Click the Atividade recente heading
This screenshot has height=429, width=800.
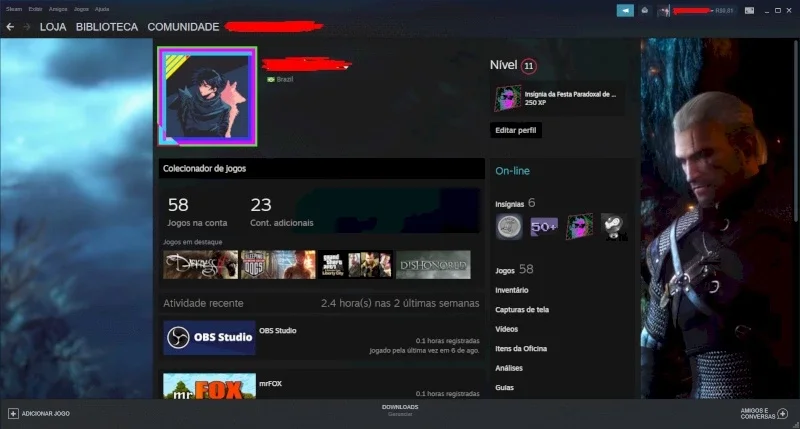click(x=203, y=303)
